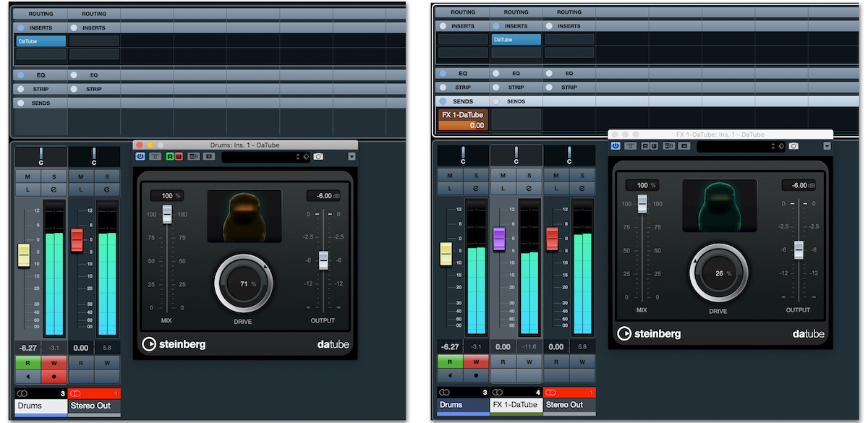Mute the FX 1-DaTube channel
The height and width of the screenshot is (423, 868).
pos(503,176)
